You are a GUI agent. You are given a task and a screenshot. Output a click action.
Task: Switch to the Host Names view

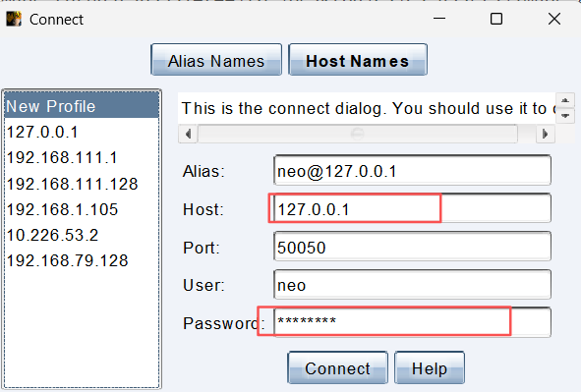358,60
